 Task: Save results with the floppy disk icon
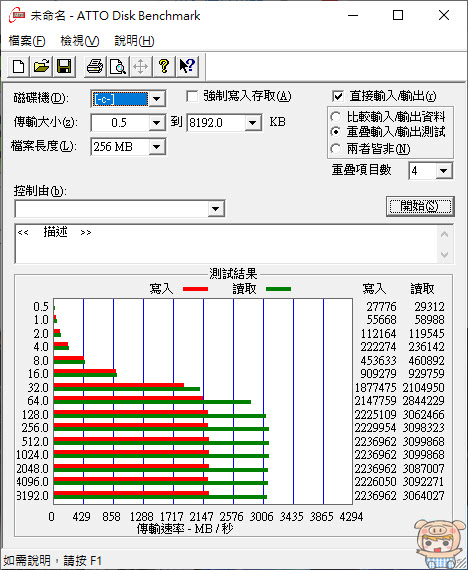click(x=64, y=67)
